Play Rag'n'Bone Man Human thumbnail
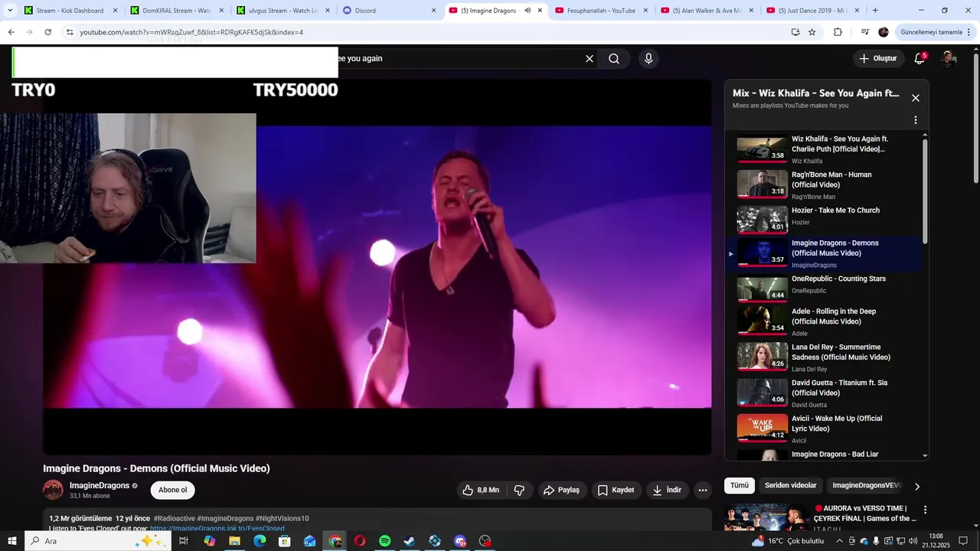 [762, 184]
